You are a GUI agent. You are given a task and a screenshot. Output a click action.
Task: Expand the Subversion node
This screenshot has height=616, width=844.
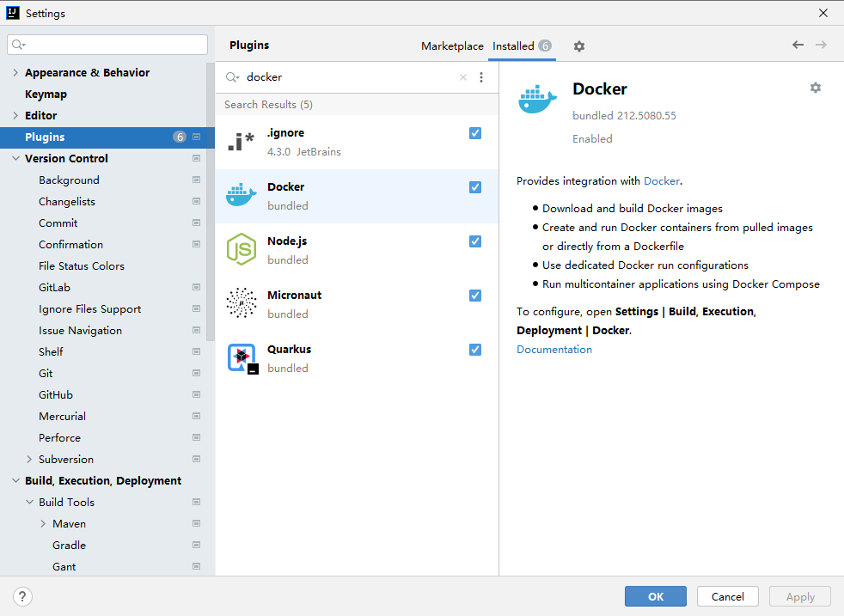[29, 460]
